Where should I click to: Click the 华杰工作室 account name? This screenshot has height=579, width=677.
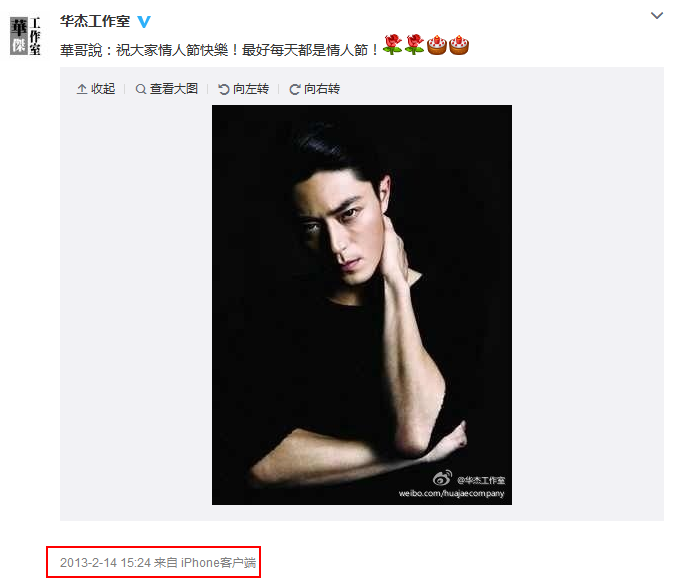95,21
